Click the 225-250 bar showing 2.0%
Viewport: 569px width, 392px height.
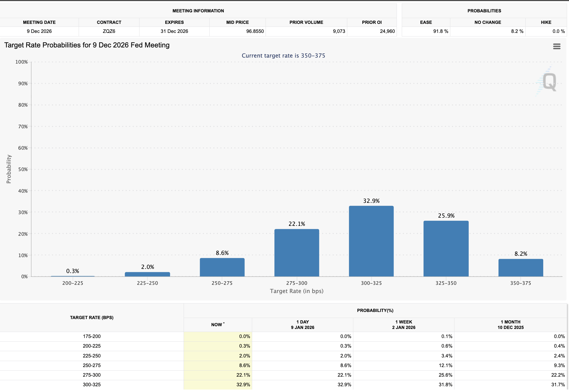click(147, 274)
